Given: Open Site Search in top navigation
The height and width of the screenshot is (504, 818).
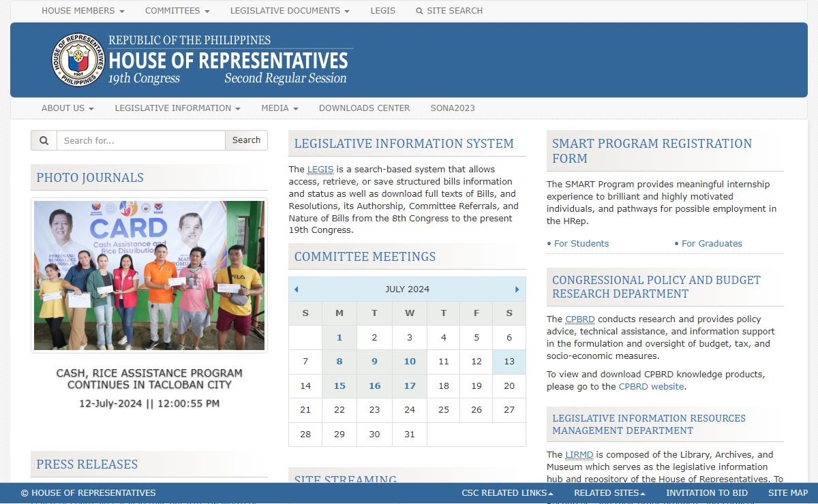Looking at the screenshot, I should (449, 11).
